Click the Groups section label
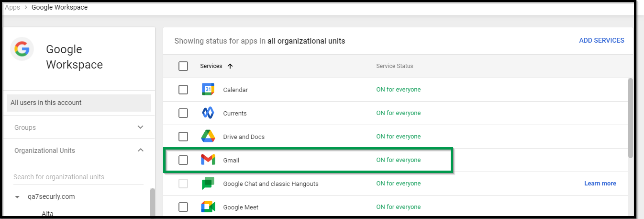644x219 pixels. (25, 127)
